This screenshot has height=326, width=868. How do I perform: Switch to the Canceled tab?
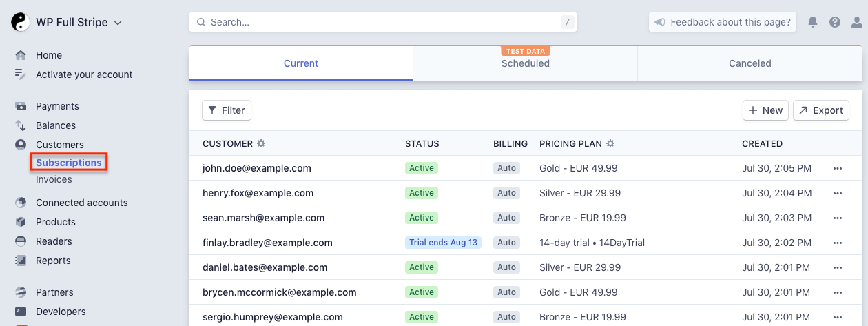[x=750, y=63]
